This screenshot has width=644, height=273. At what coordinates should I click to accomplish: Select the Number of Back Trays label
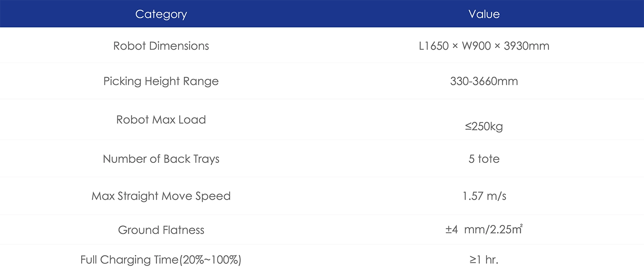161,159
